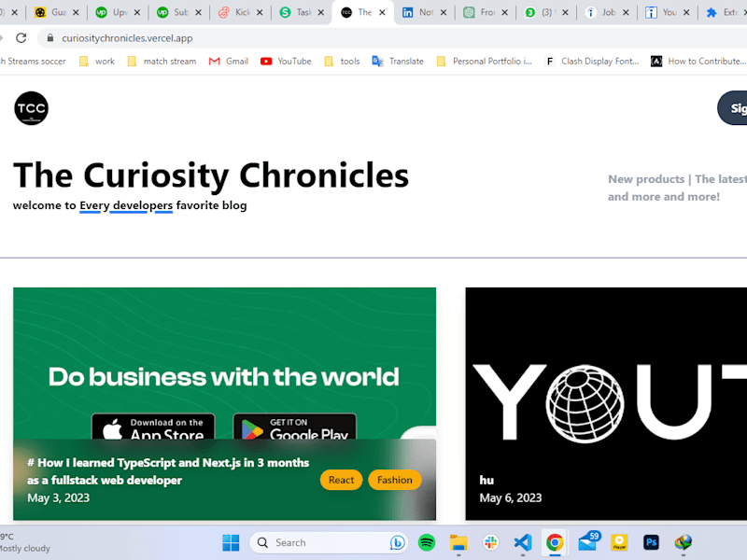Click the padlock site info icon
Image resolution: width=747 pixels, height=560 pixels.
50,38
